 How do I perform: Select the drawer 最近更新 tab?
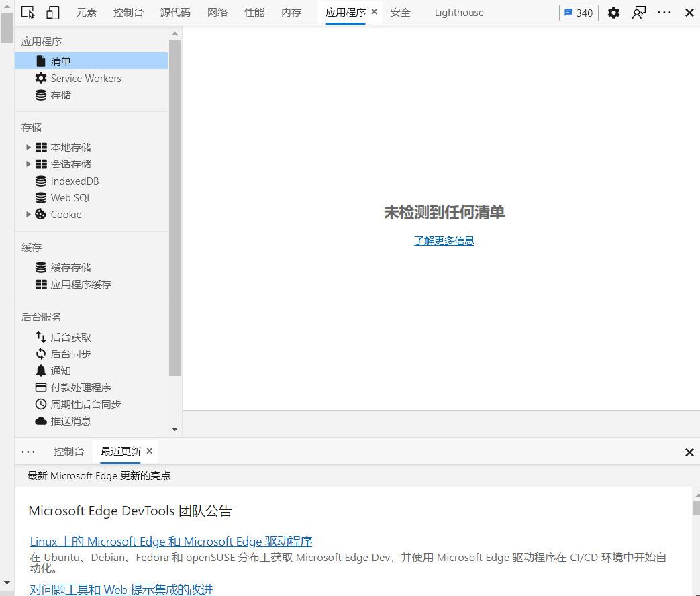(121, 451)
